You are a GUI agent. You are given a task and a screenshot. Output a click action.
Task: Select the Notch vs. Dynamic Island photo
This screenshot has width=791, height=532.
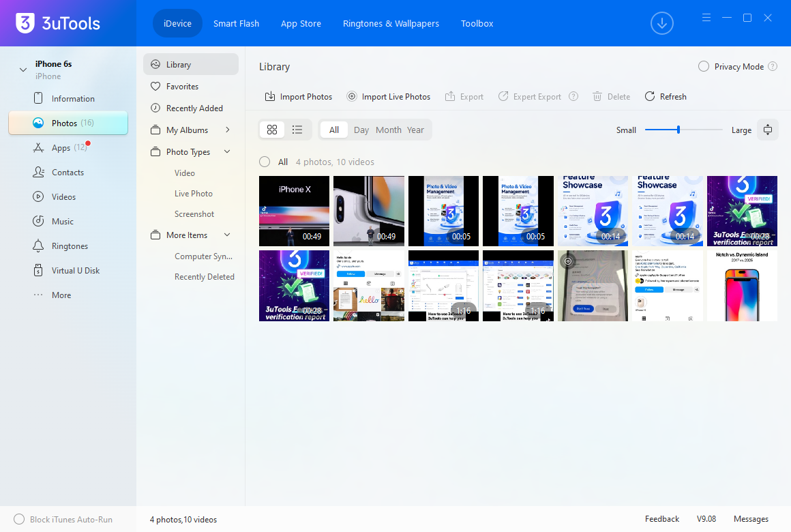[742, 286]
